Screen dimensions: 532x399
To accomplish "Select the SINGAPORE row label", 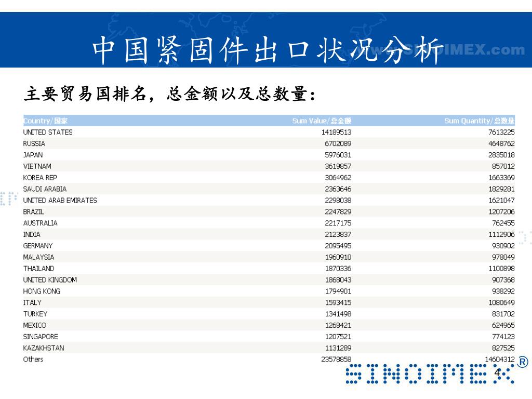I will point(41,337).
